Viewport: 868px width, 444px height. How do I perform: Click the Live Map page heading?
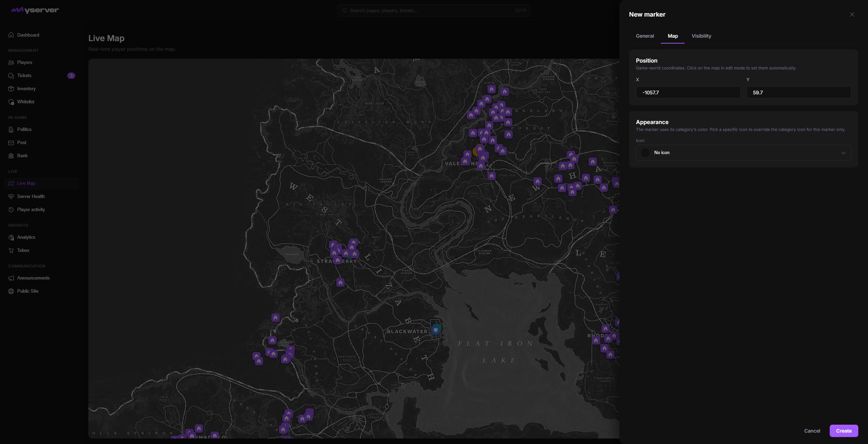pyautogui.click(x=106, y=38)
